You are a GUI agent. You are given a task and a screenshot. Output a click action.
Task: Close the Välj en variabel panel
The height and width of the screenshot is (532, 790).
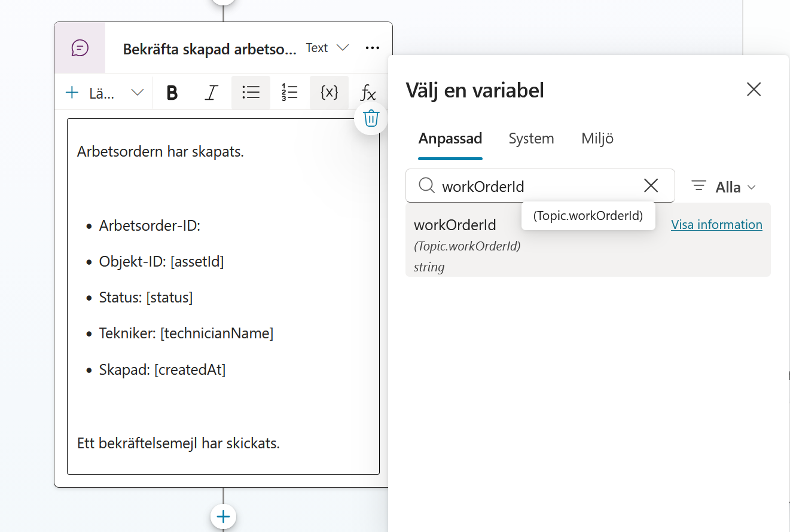click(x=754, y=90)
